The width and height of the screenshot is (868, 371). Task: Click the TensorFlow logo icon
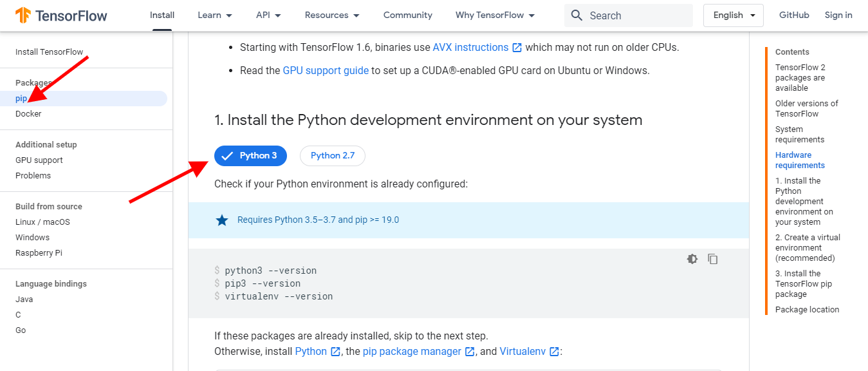(23, 15)
